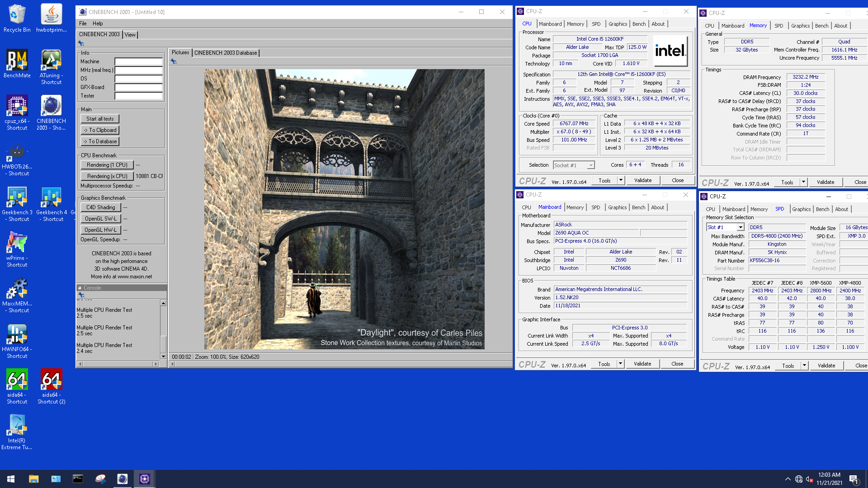Viewport: 868px width, 488px height.
Task: Start OpenGL SW-L test
Action: pyautogui.click(x=101, y=219)
